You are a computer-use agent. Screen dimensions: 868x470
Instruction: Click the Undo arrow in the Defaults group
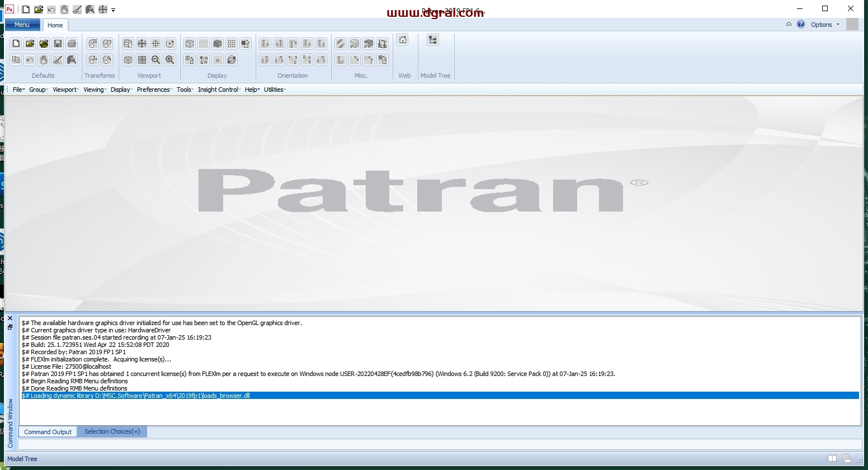[x=30, y=60]
